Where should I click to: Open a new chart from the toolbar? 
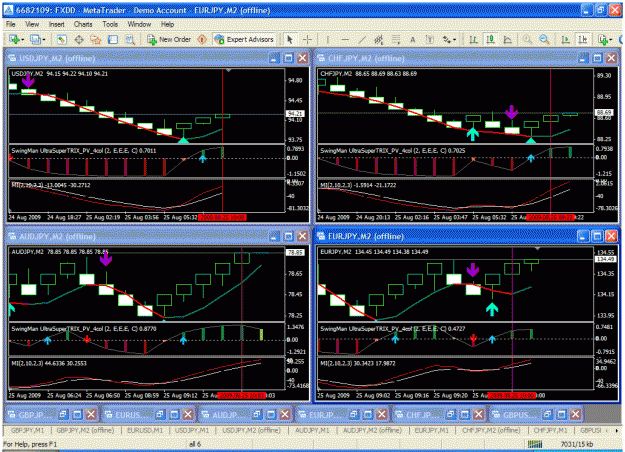[x=14, y=39]
